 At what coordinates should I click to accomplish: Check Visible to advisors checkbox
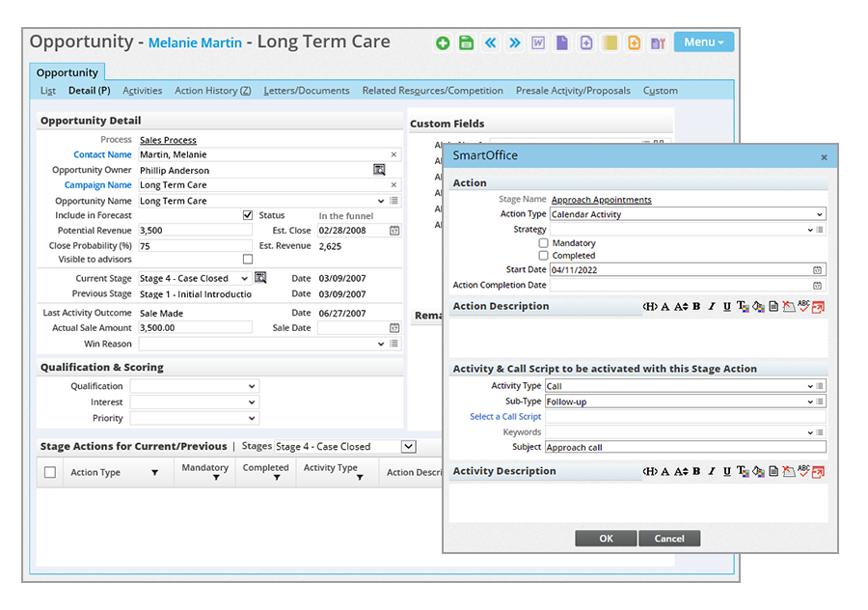248,259
